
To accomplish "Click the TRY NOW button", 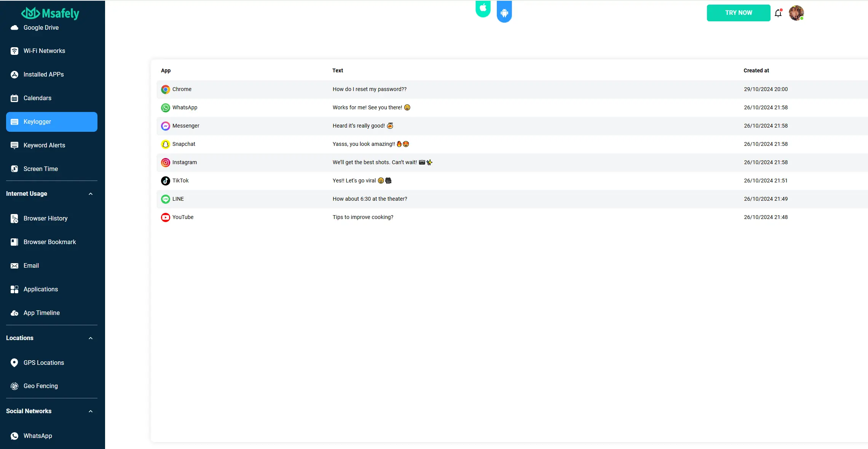I will 739,13.
